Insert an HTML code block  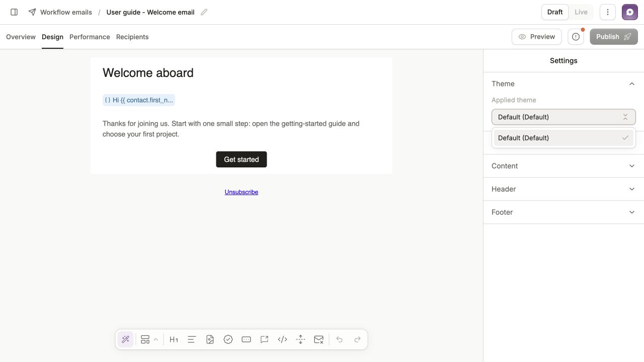point(282,339)
